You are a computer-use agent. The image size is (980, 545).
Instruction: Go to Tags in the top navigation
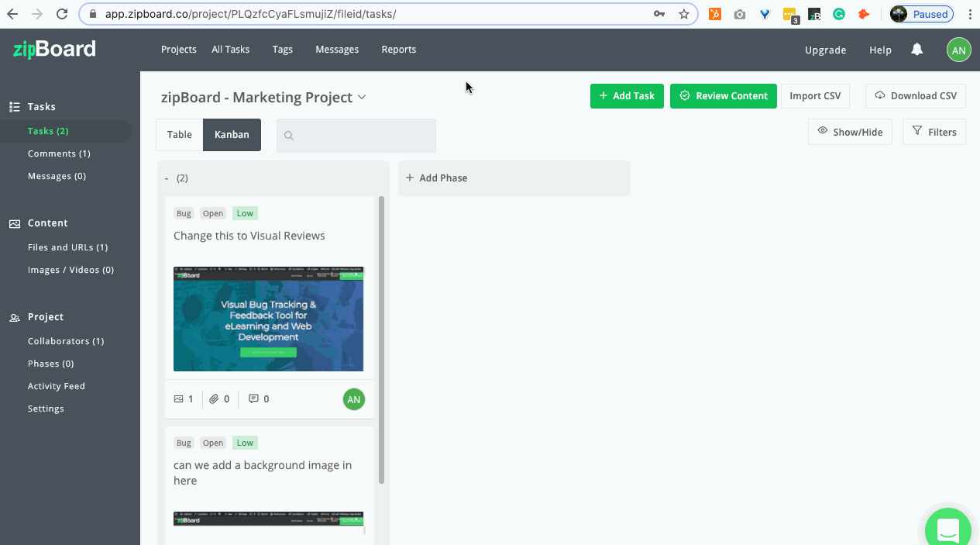[283, 50]
